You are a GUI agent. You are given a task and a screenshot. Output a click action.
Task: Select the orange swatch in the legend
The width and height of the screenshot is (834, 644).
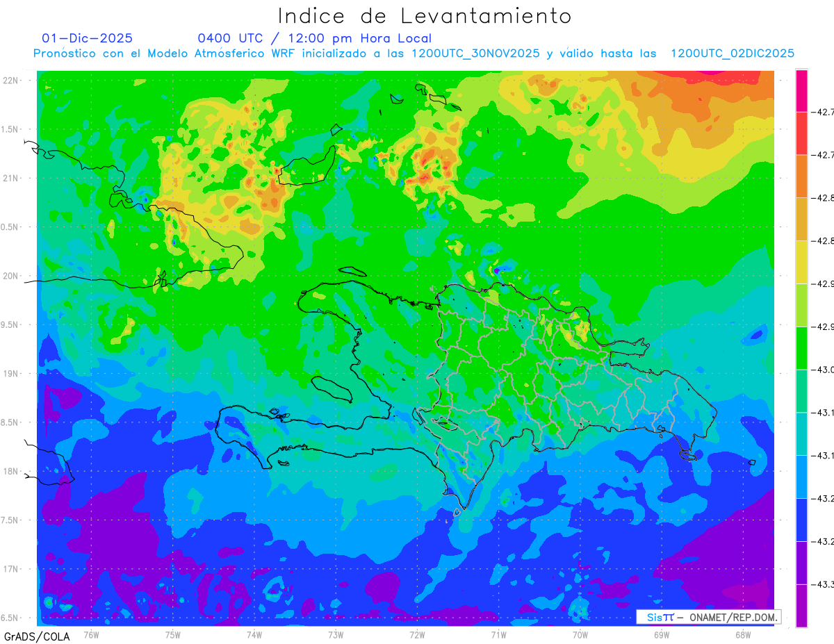tap(801, 176)
